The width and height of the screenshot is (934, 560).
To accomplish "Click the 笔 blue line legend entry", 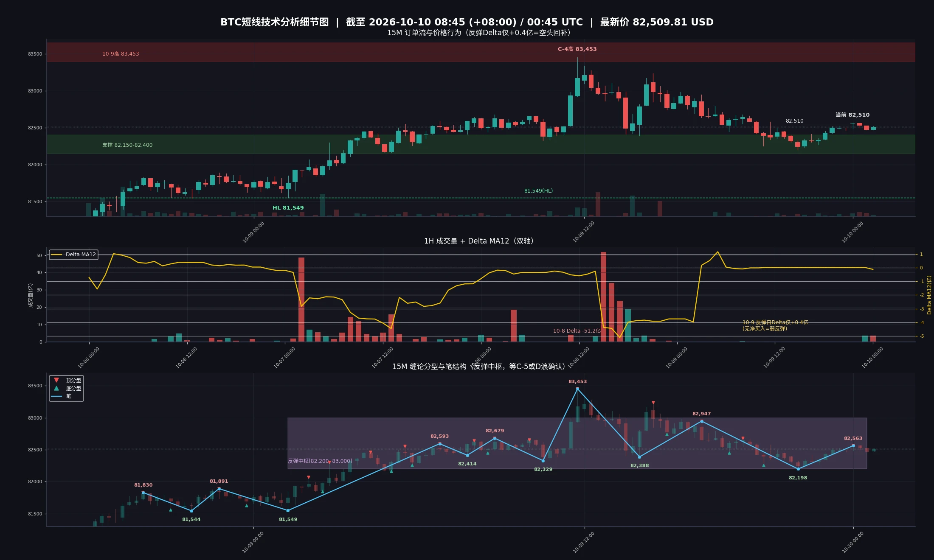I will [x=61, y=396].
